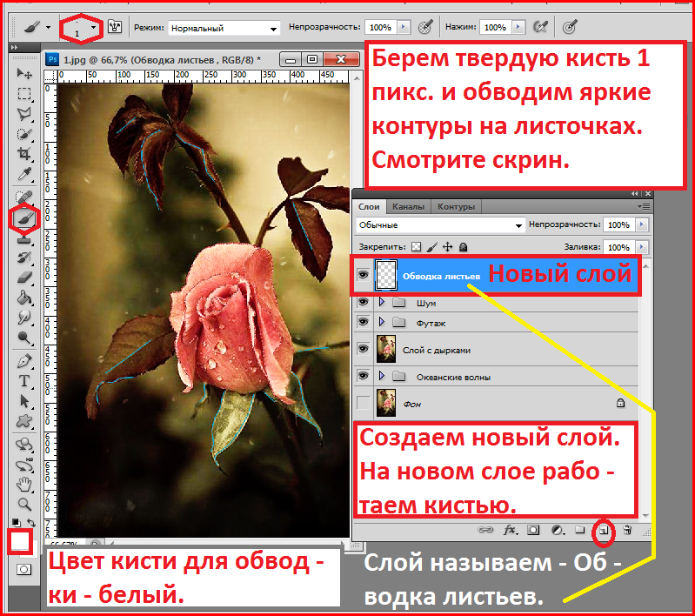Create a new layer
Screen dimensions: 695x616
click(x=604, y=531)
